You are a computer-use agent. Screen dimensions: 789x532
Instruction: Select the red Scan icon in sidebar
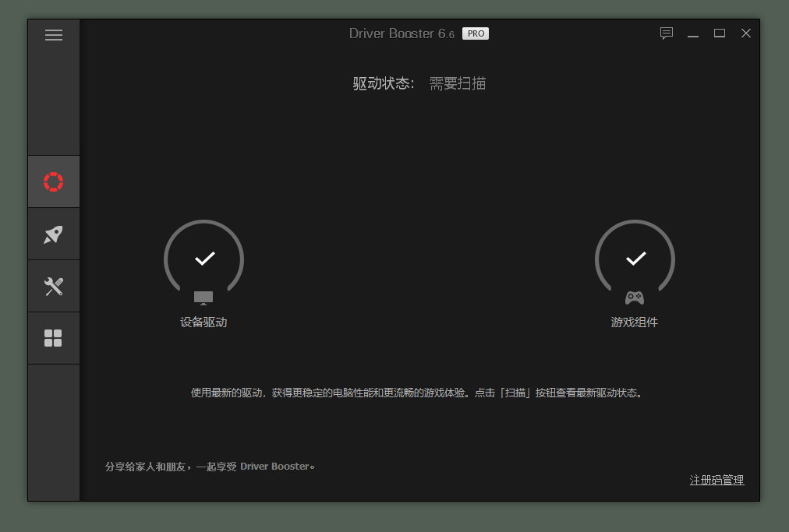(53, 181)
